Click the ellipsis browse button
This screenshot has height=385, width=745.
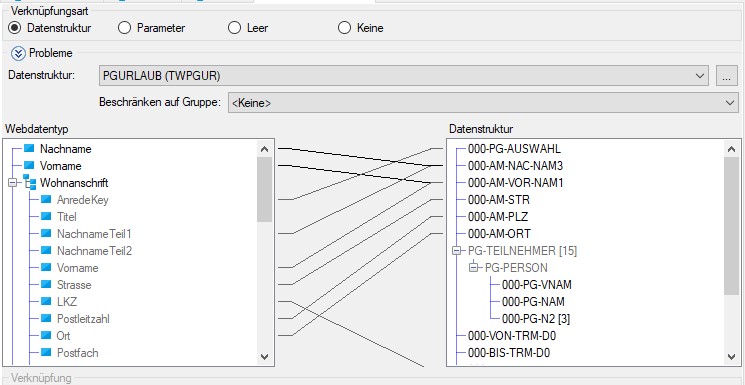pos(726,76)
